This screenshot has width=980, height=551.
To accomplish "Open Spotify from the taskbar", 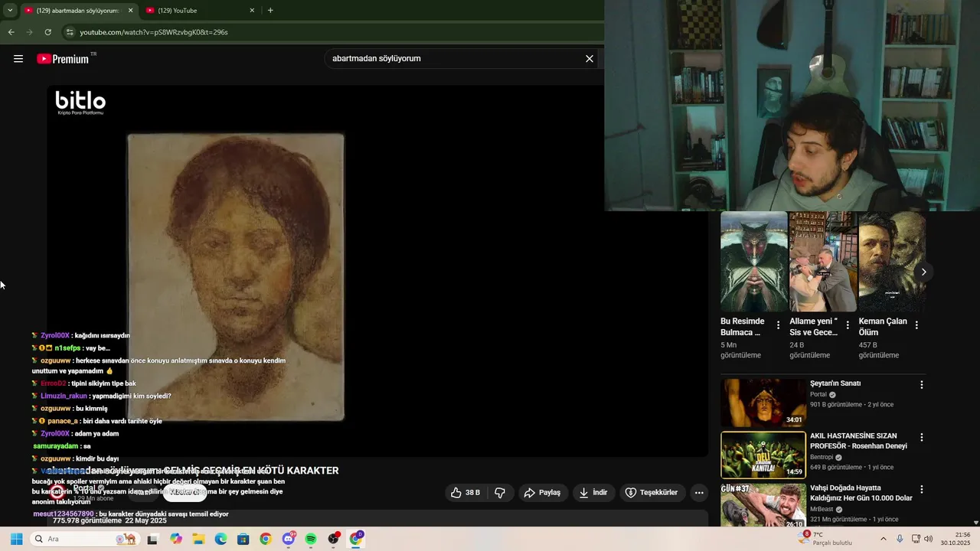I will pos(311,540).
